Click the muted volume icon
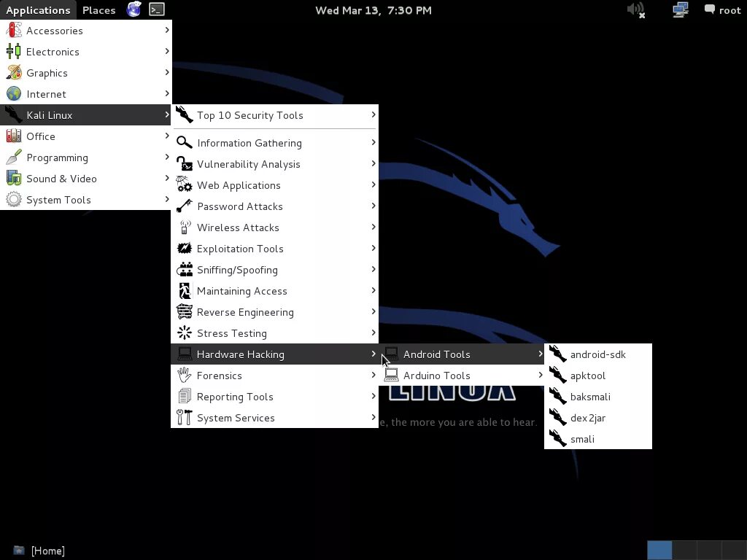Image resolution: width=747 pixels, height=560 pixels. [x=636, y=10]
